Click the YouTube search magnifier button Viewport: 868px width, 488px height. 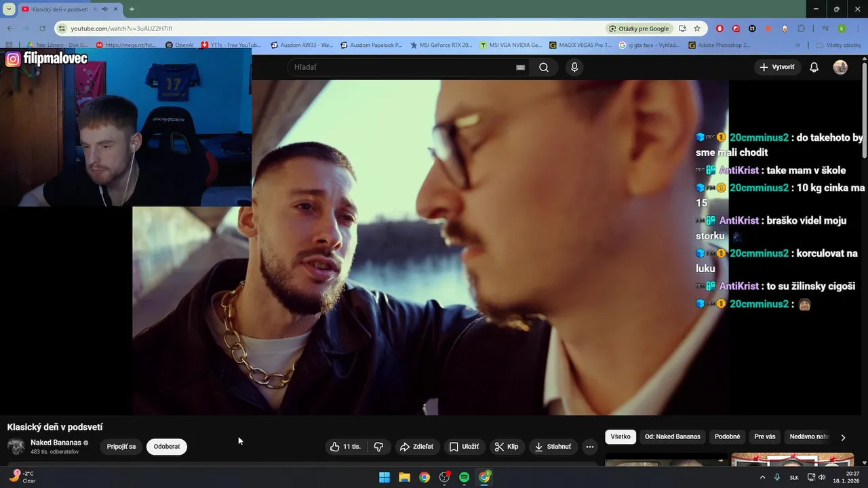tap(544, 67)
